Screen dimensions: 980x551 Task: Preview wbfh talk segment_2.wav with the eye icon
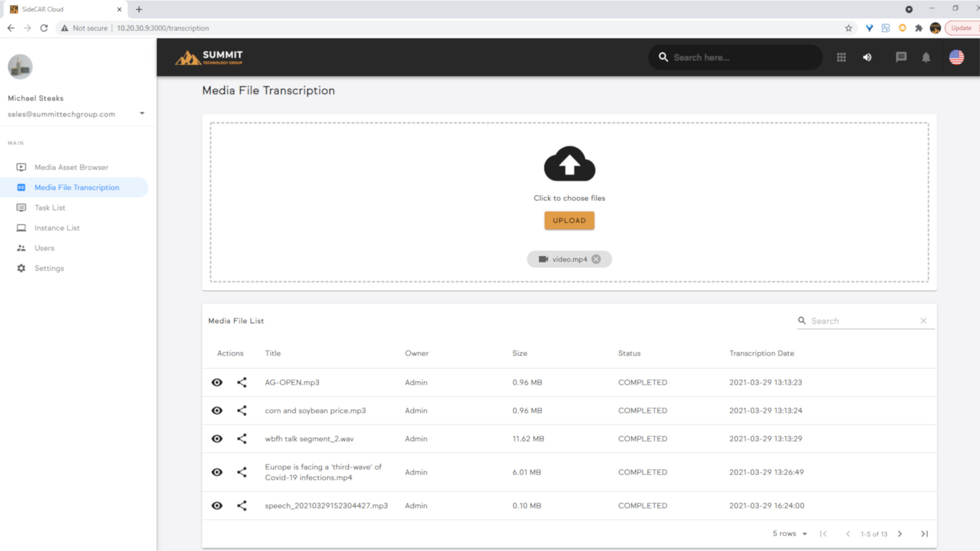click(x=217, y=438)
